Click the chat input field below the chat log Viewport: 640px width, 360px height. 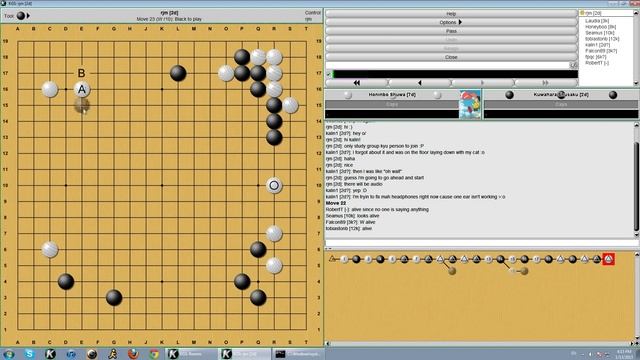(482, 243)
